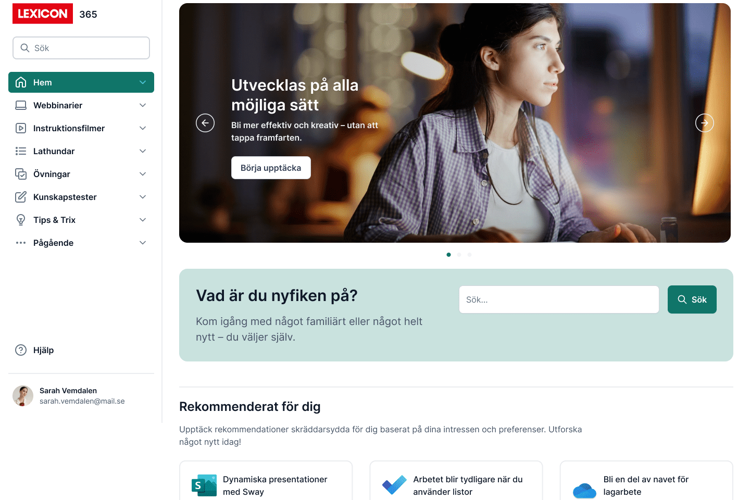Open the Kunskapstester menu item
Image resolution: width=750 pixels, height=500 pixels.
click(x=81, y=197)
